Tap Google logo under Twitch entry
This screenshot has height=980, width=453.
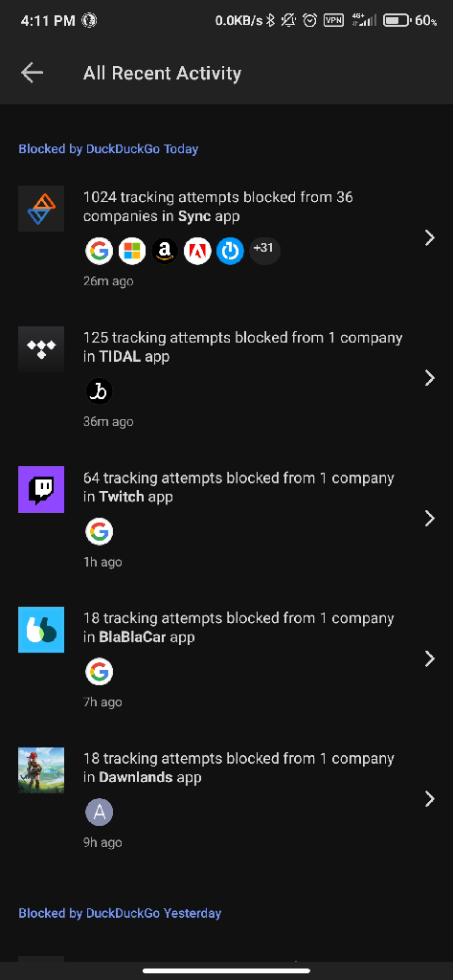(x=99, y=532)
